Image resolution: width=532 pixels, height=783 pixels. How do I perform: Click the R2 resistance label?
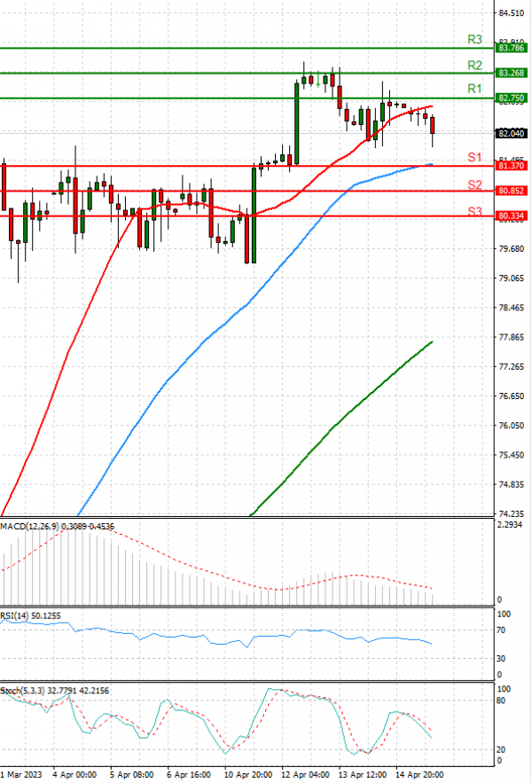(474, 66)
